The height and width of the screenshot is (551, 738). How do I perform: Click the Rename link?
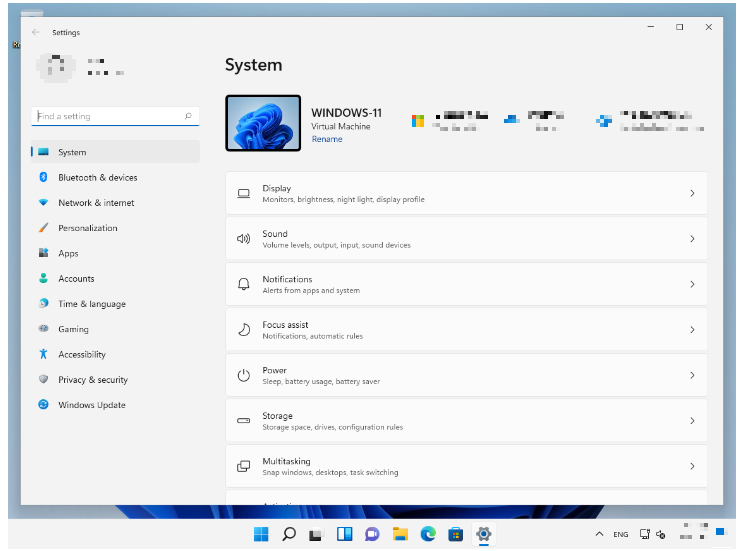pos(327,139)
